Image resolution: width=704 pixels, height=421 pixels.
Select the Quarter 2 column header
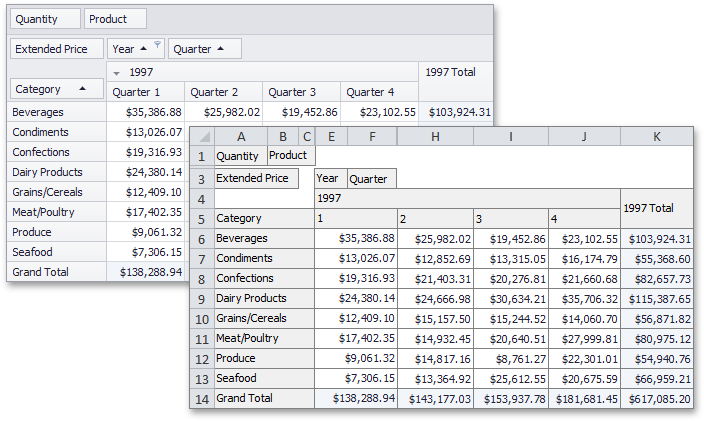(x=223, y=92)
